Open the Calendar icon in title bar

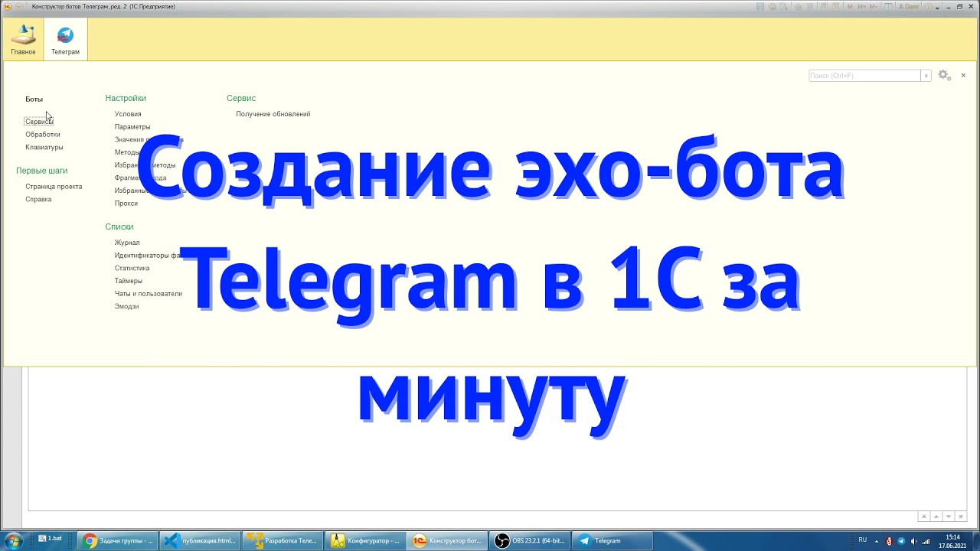[x=836, y=6]
